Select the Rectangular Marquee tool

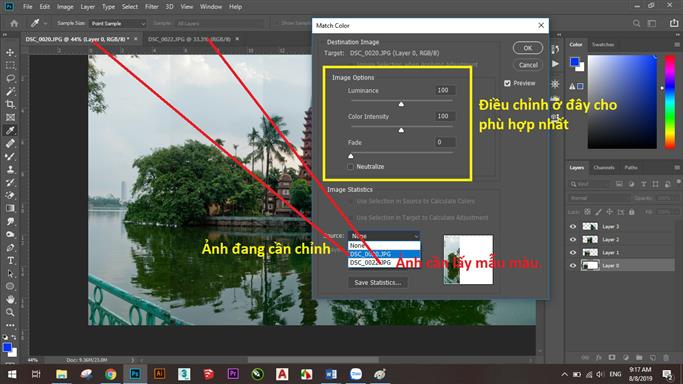[x=10, y=65]
